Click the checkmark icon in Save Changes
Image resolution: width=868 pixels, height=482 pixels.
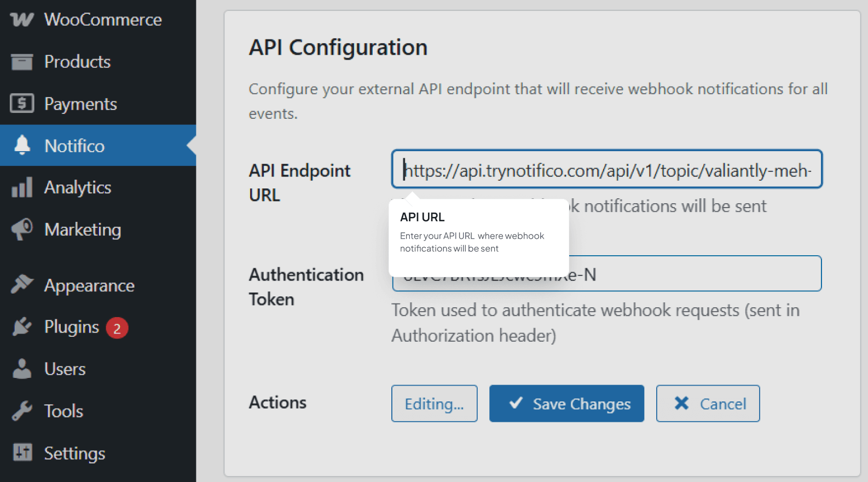tap(516, 403)
